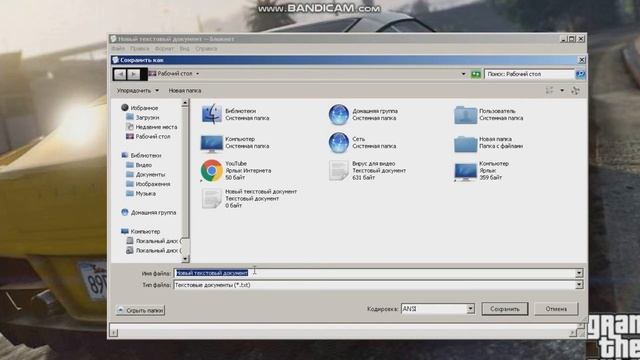Expand the Рабочий стол breadcrumb arrow
This screenshot has width=640, height=360.
coord(198,74)
